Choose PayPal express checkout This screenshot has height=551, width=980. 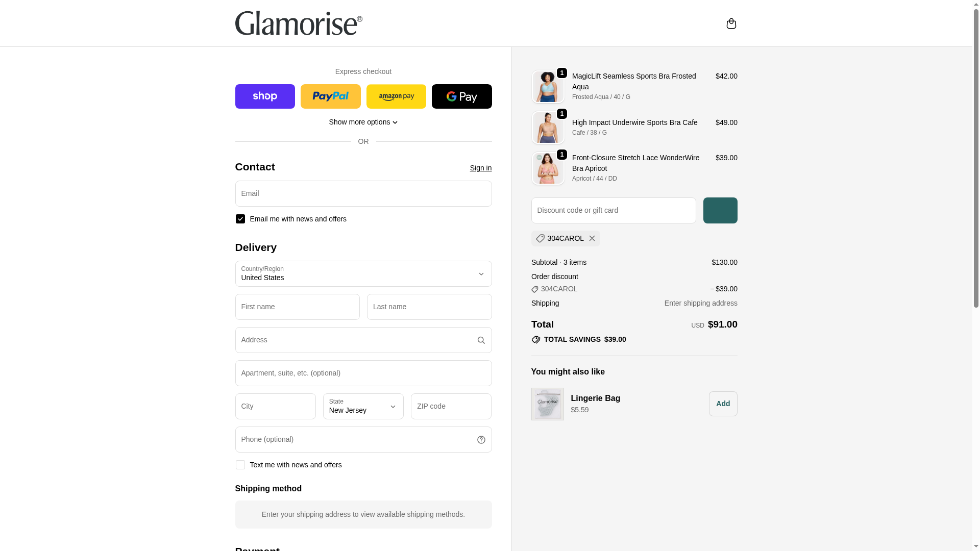coord(331,96)
